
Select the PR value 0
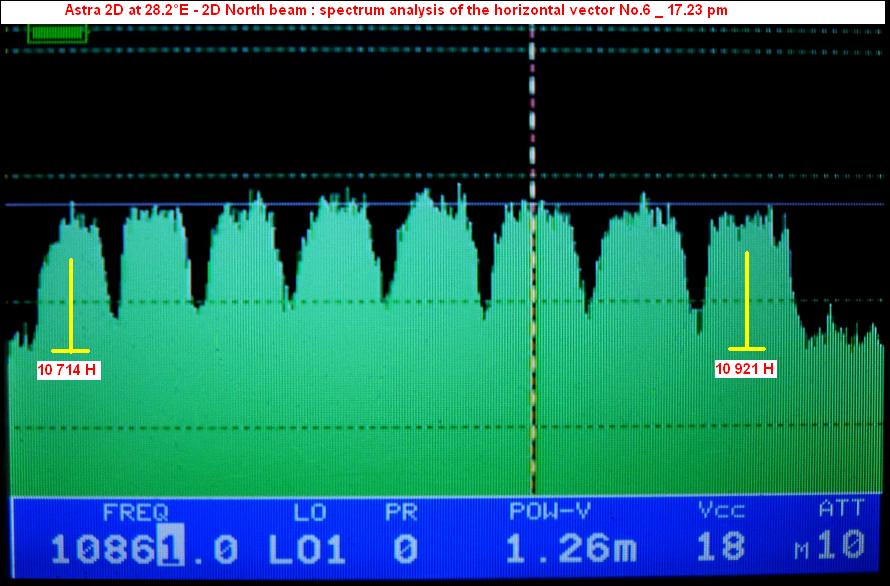pyautogui.click(x=403, y=548)
